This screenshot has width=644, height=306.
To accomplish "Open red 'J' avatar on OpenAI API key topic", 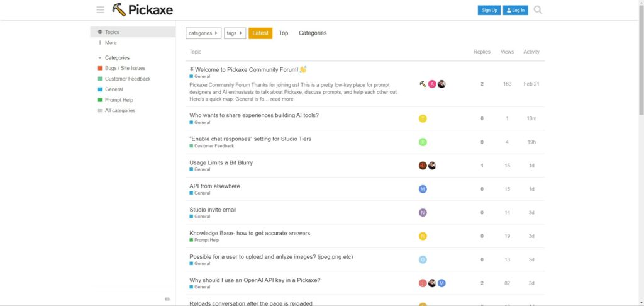I will [x=423, y=283].
